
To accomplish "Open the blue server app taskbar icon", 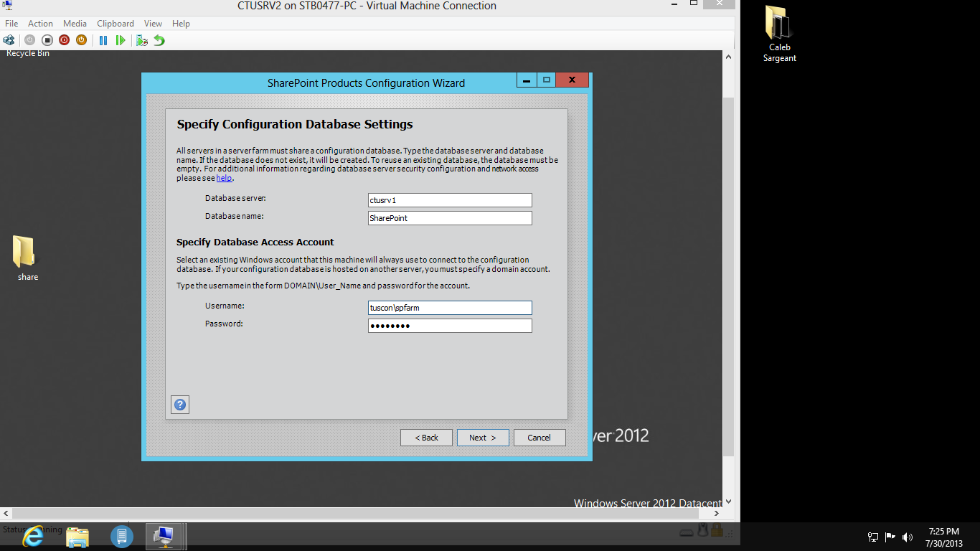I will pos(122,536).
